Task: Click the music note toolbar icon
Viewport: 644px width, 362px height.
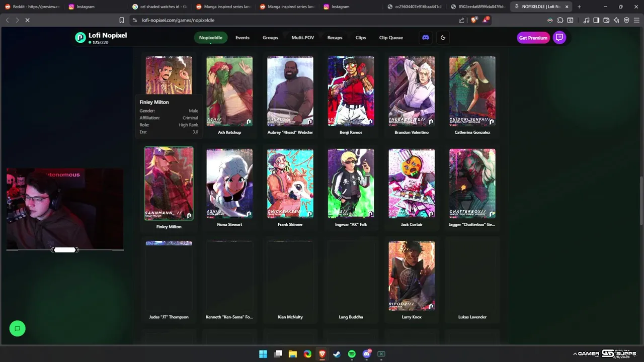Action: 586,20
